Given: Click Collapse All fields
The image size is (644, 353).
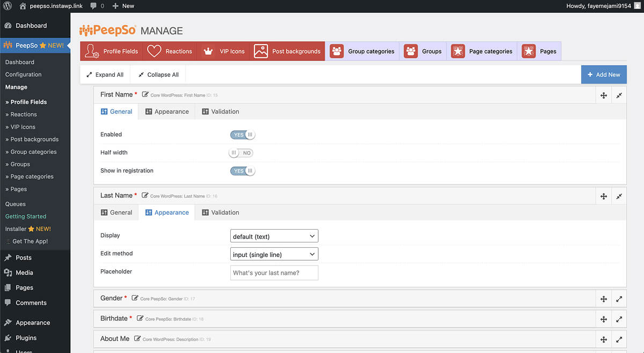Looking at the screenshot, I should coord(158,75).
